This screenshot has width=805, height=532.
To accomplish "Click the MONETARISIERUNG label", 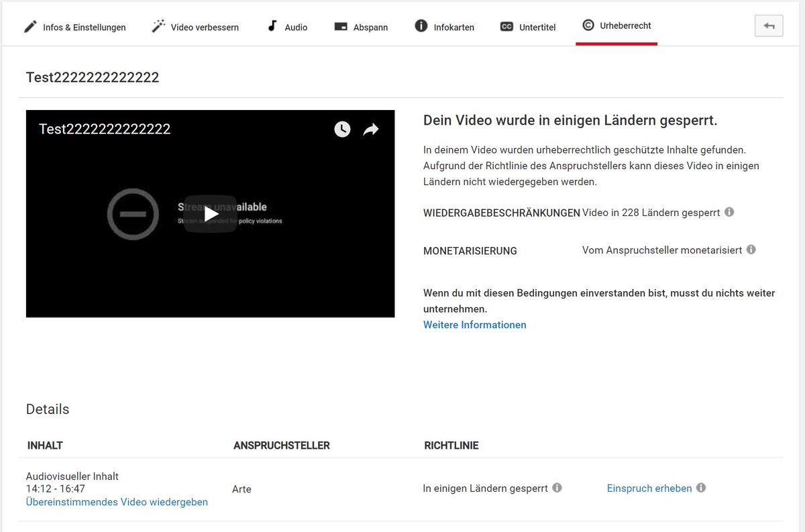I will click(470, 251).
